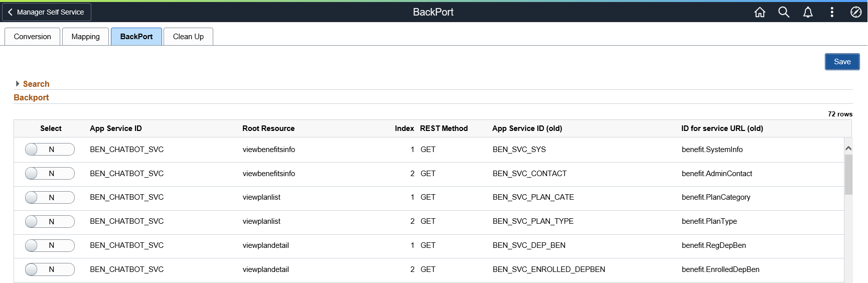
Task: Click the grid's vertical scrollbar thumb
Action: (x=848, y=174)
